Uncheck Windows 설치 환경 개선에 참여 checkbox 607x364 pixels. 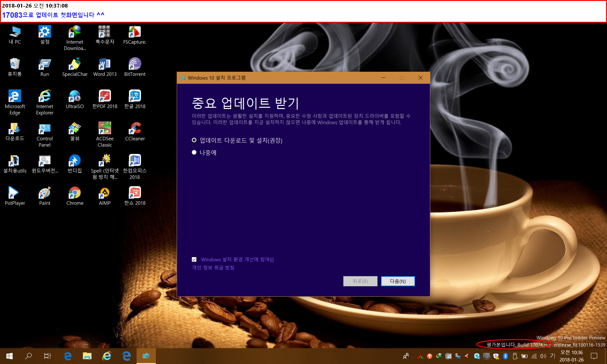pos(194,259)
